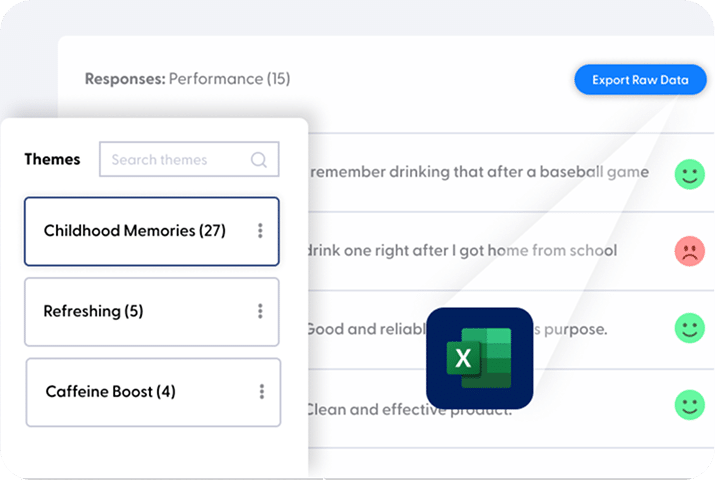The image size is (715, 480).
Task: Click the search magnifier icon in themes
Action: click(x=259, y=160)
